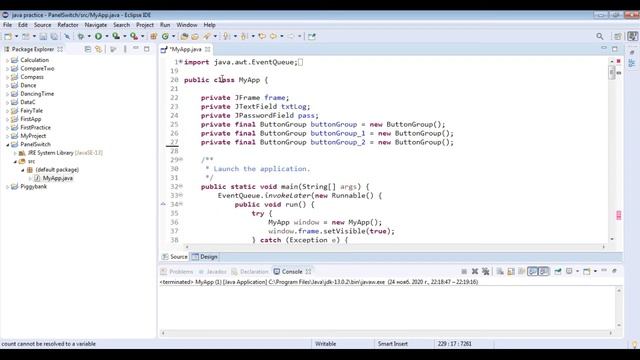Screen dimensions: 640x360
Task: Open the Display Selected Console dropdown arrow
Action: coord(577,271)
